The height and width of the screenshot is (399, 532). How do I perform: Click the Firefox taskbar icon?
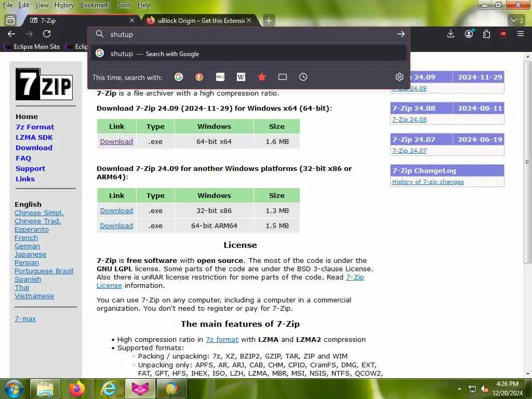click(77, 389)
